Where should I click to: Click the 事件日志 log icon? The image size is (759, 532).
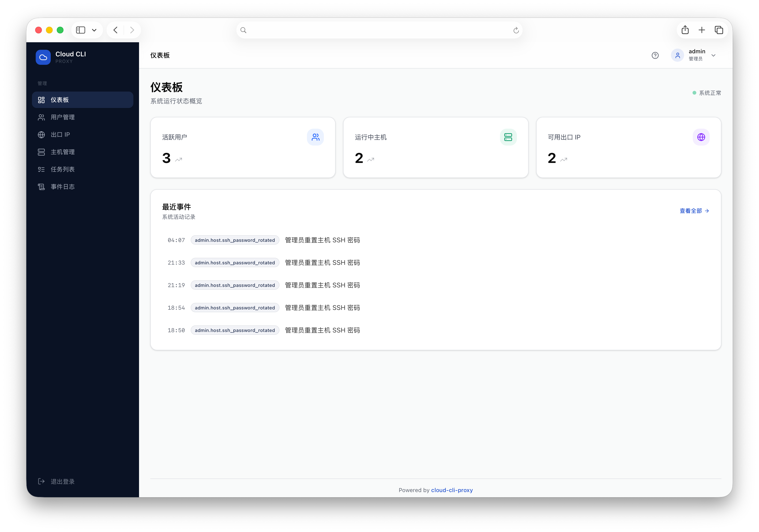[41, 187]
